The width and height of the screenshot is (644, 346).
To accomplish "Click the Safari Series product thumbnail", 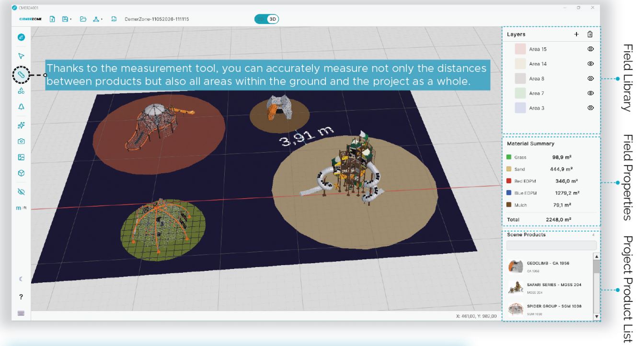I will pyautogui.click(x=516, y=287).
